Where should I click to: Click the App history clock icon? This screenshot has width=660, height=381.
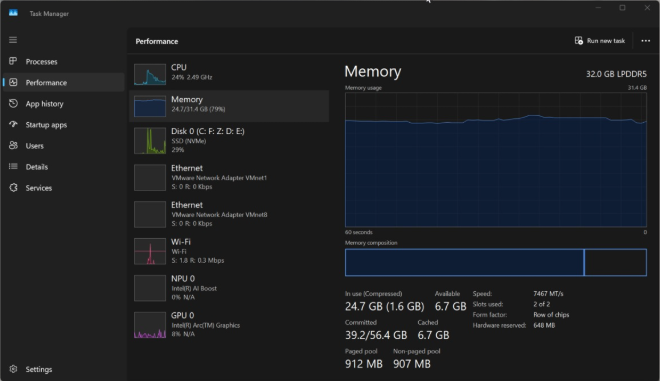[x=13, y=103]
